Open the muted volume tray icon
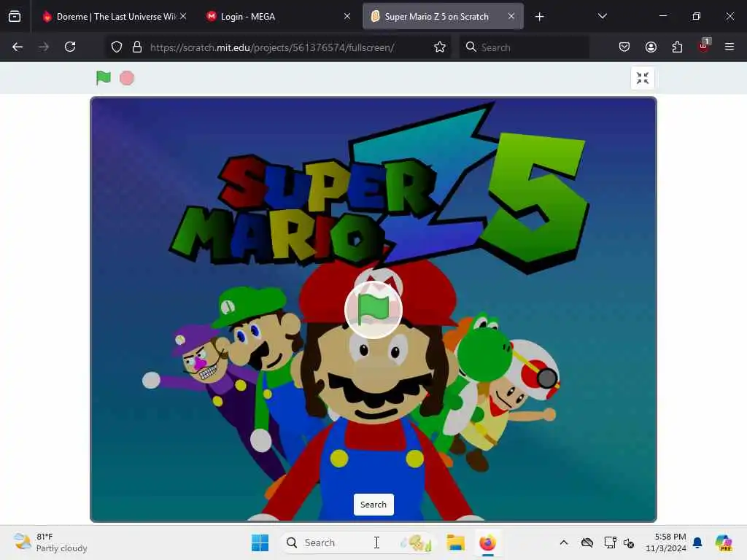Image resolution: width=747 pixels, height=560 pixels. point(629,542)
